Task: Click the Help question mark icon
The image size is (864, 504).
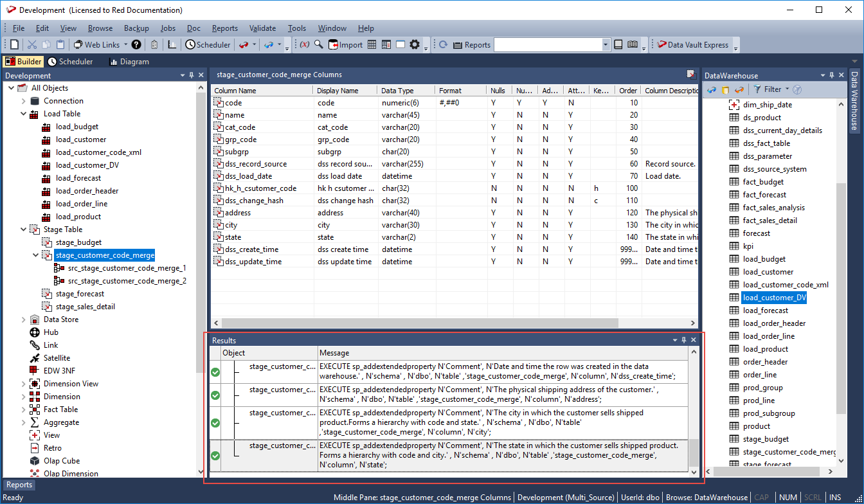Action: 136,45
